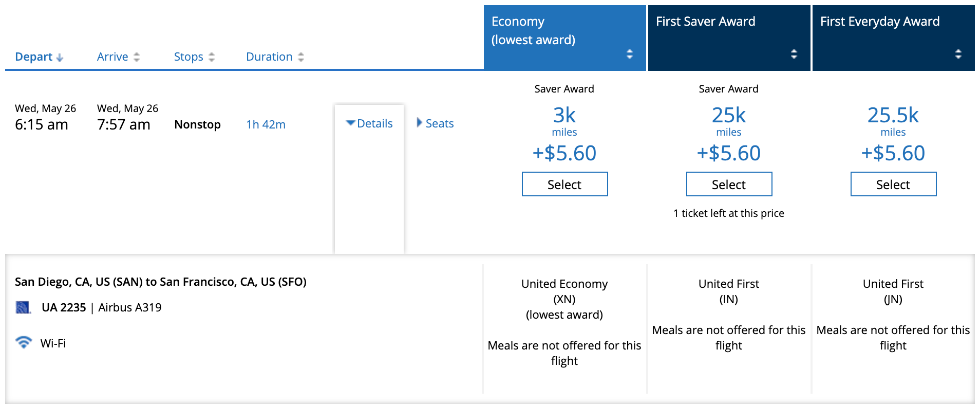The width and height of the screenshot is (980, 405).
Task: Click the United Airlines logo icon
Action: pos(23,307)
